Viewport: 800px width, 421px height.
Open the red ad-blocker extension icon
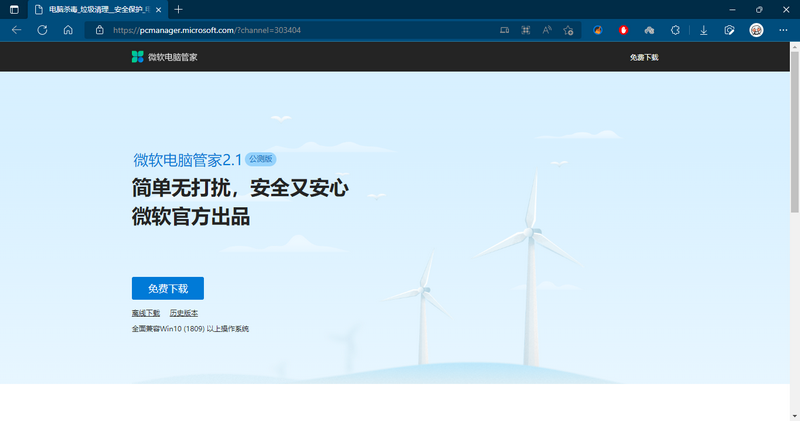[623, 30]
